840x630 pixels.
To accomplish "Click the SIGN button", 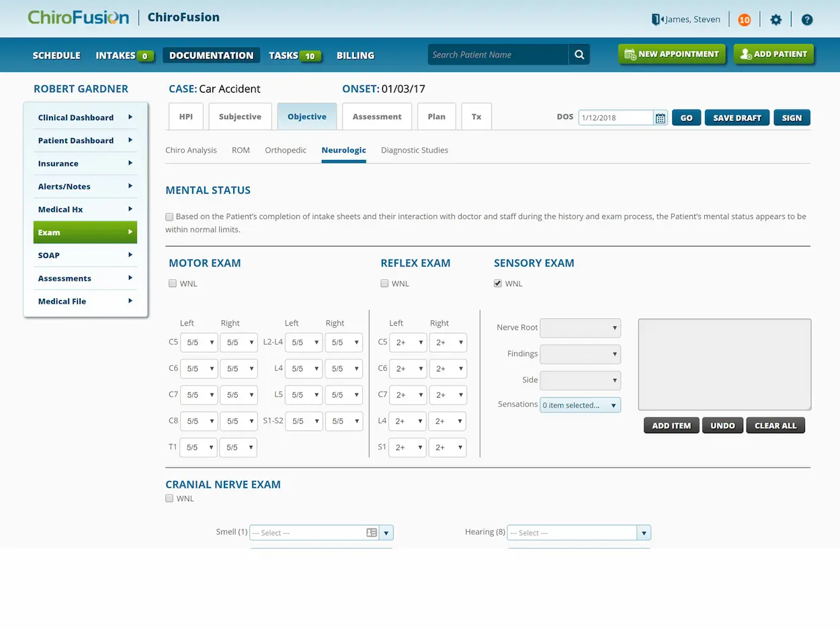I will pos(792,117).
